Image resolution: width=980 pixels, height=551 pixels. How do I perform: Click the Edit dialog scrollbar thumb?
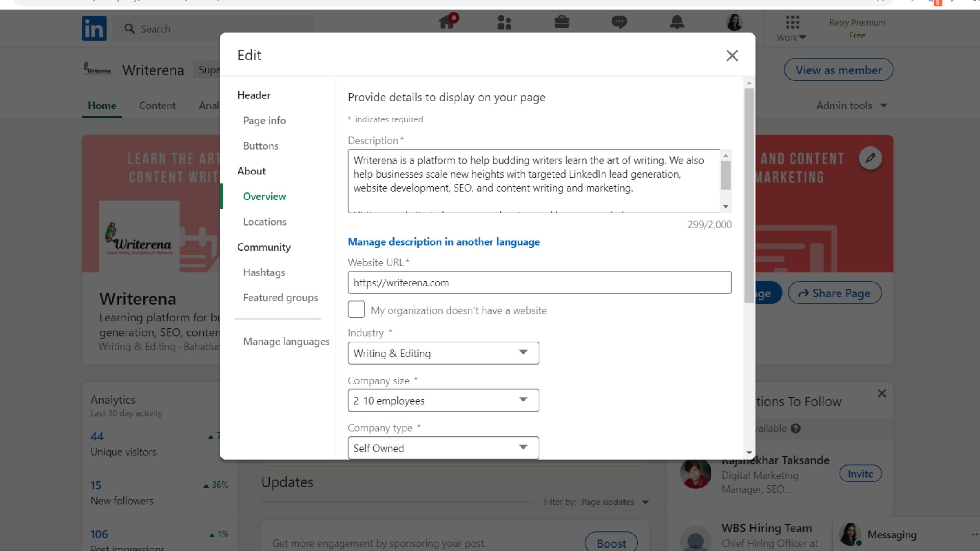pos(749,195)
